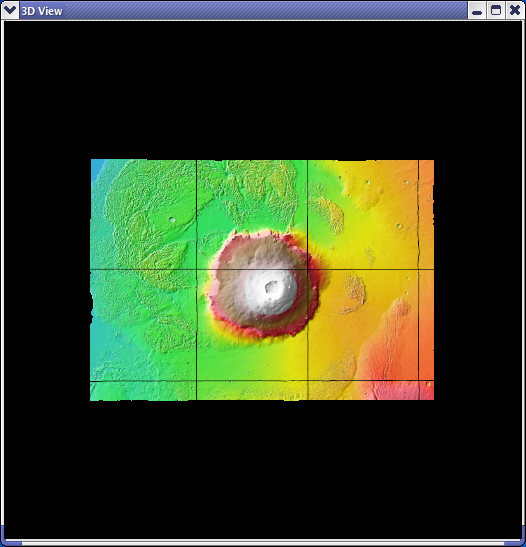Click the grid line intersection left of the volcano summit
The image size is (526, 547).
tap(197, 269)
